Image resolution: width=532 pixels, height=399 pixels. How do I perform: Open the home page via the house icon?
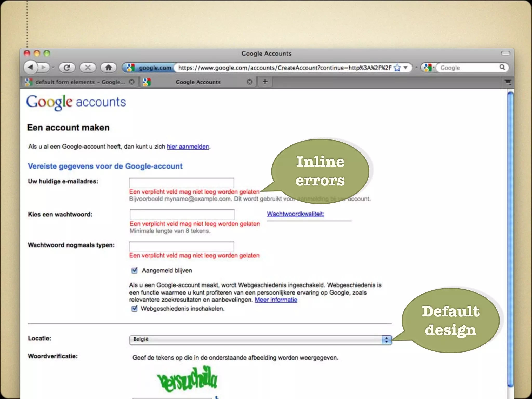click(109, 68)
